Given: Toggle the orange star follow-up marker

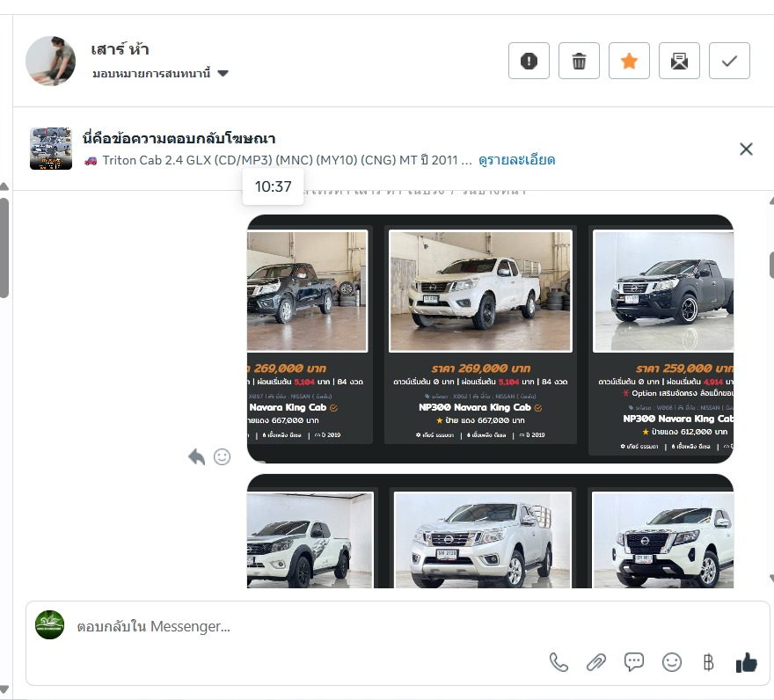Looking at the screenshot, I should 629,61.
